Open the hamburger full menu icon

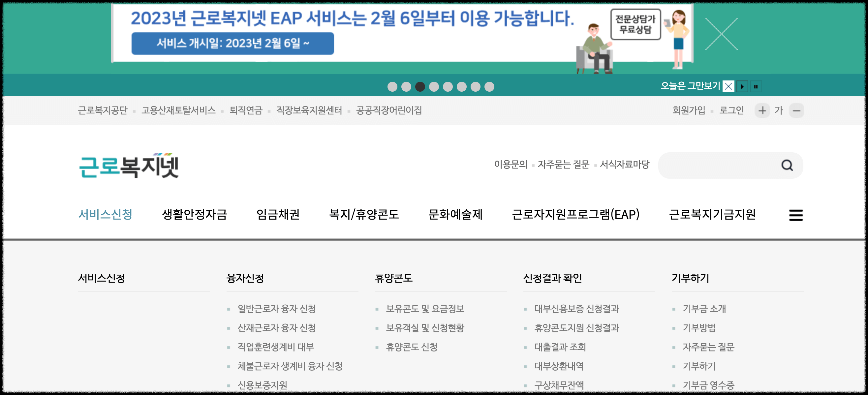(795, 215)
